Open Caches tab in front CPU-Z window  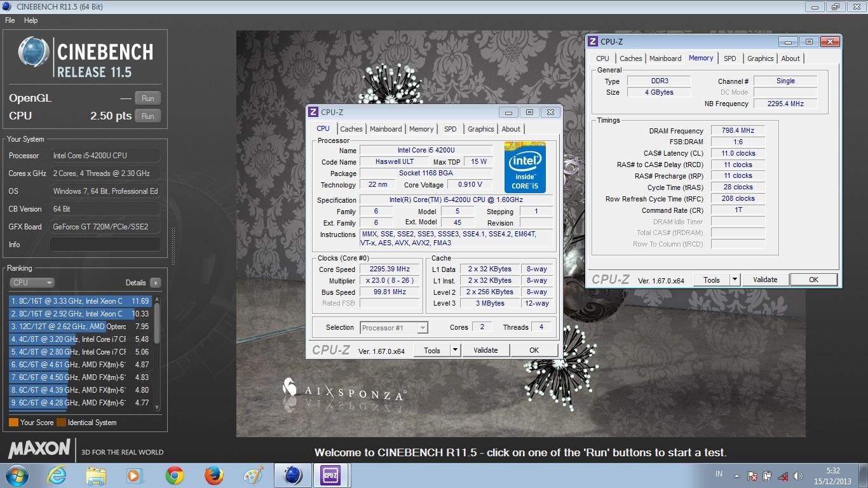tap(351, 129)
